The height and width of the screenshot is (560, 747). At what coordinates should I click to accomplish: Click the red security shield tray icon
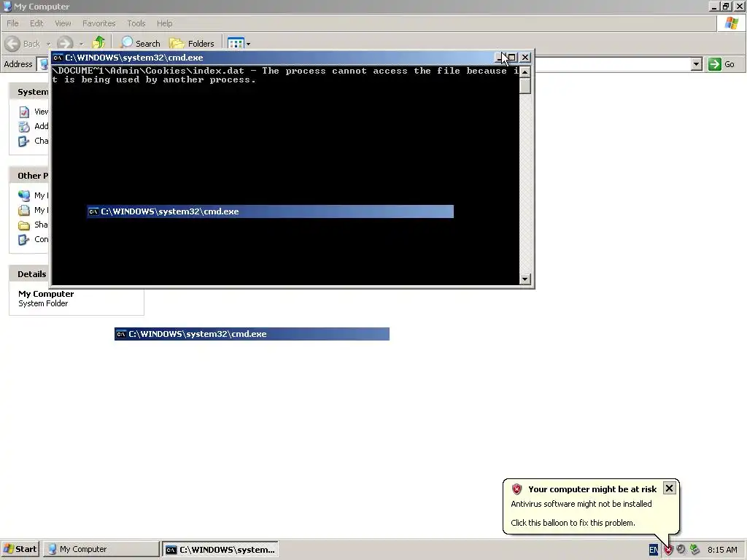point(668,550)
